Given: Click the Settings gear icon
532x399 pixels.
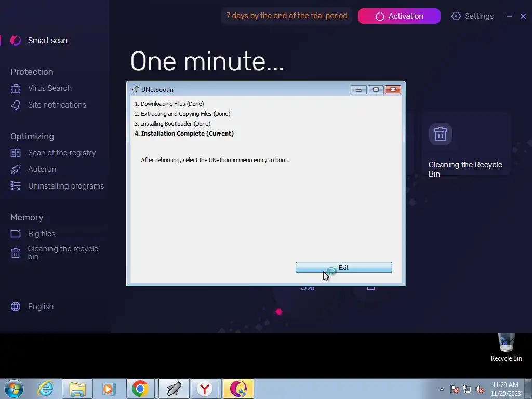Looking at the screenshot, I should (456, 16).
